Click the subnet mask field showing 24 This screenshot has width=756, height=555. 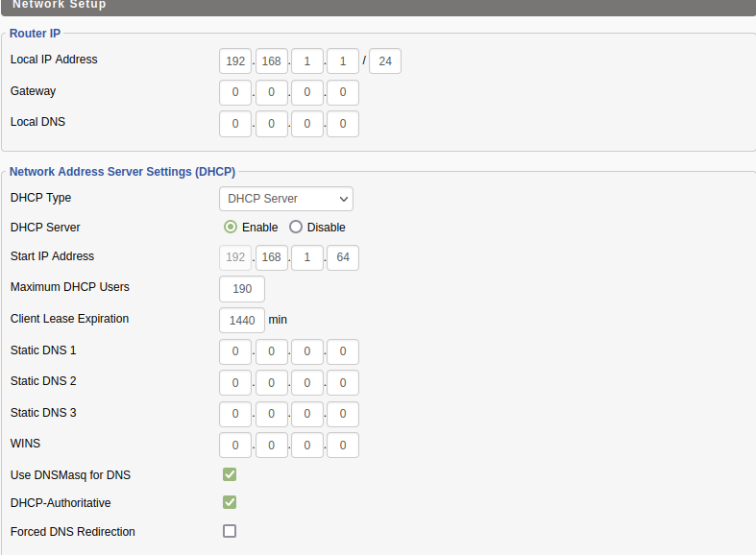[385, 61]
